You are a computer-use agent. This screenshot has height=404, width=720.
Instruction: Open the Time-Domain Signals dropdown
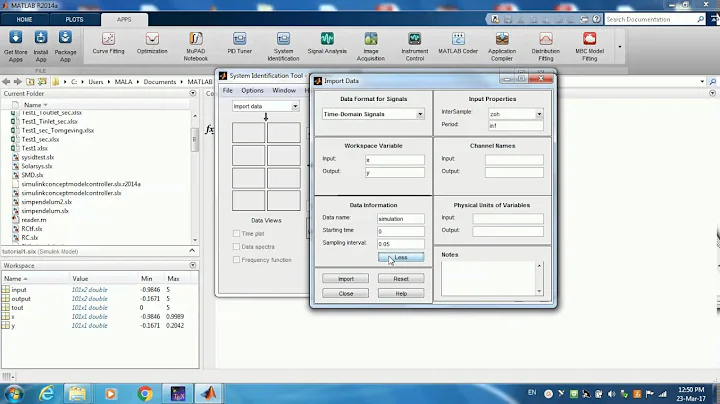pos(373,114)
